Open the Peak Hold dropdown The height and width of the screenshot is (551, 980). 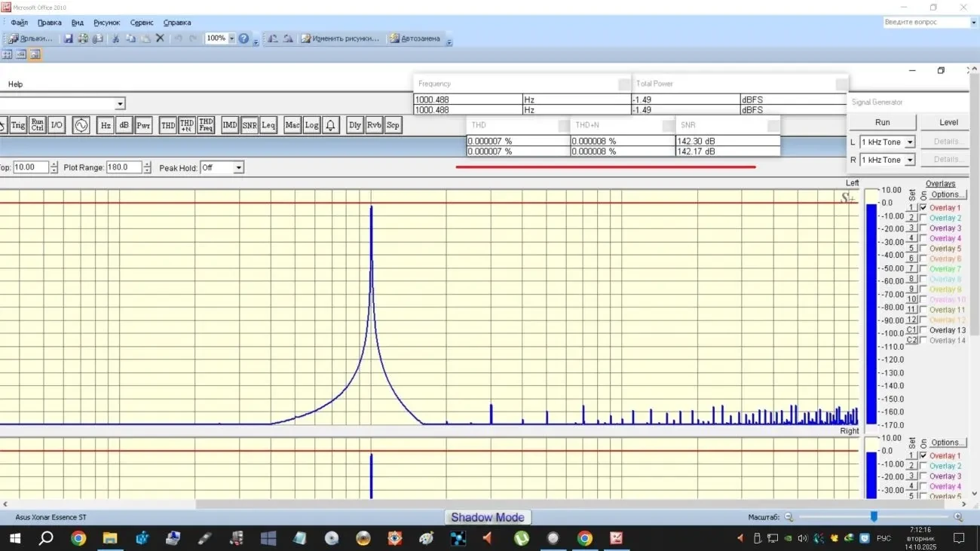[x=240, y=167]
